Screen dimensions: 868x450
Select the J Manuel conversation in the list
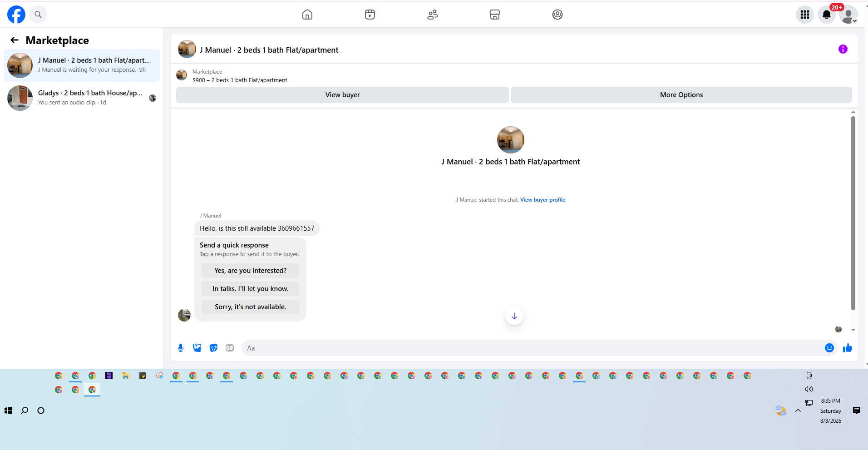point(82,65)
